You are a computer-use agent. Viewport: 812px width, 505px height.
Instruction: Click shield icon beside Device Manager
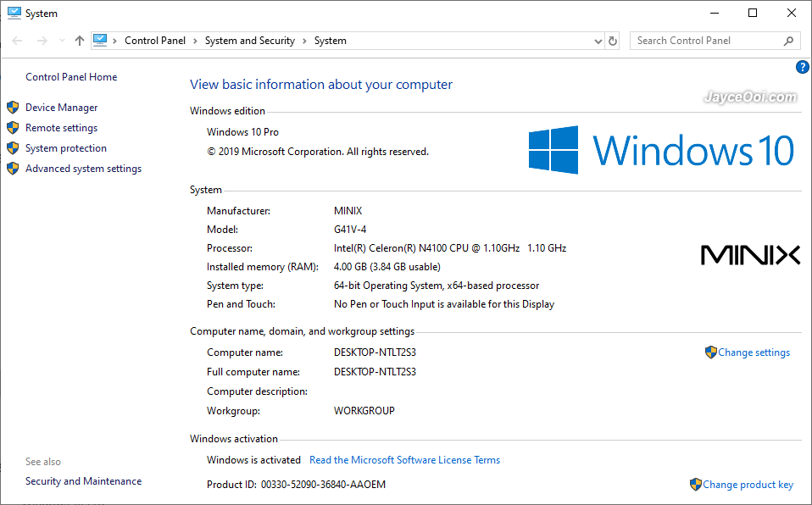tap(13, 108)
